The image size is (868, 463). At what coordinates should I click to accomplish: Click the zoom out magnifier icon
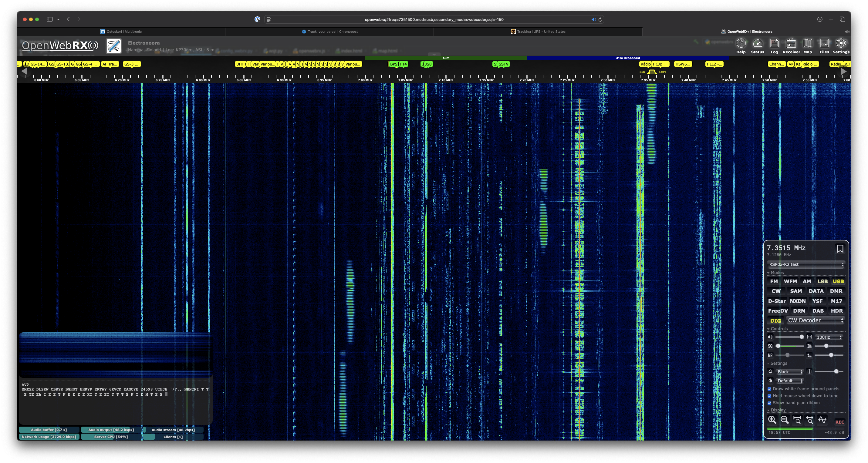(785, 420)
